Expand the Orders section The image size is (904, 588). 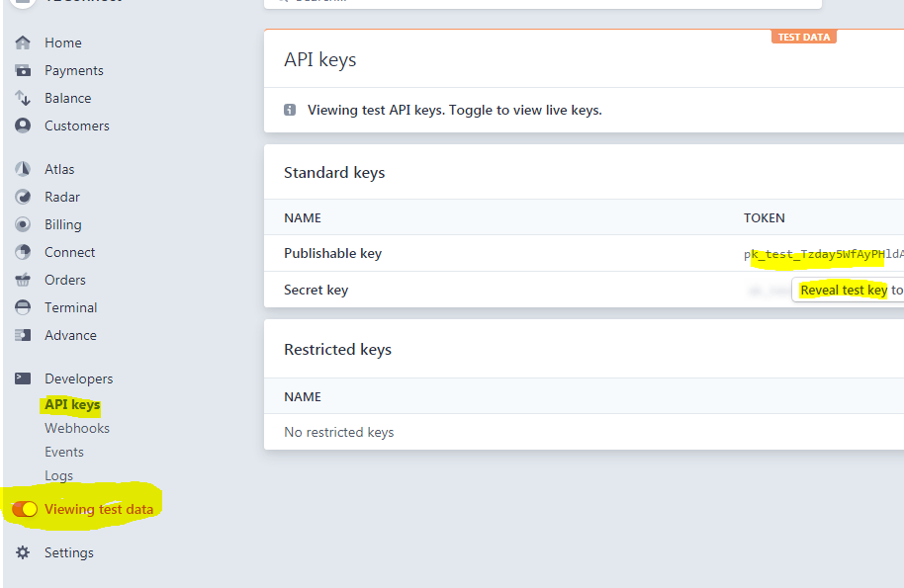tap(64, 280)
